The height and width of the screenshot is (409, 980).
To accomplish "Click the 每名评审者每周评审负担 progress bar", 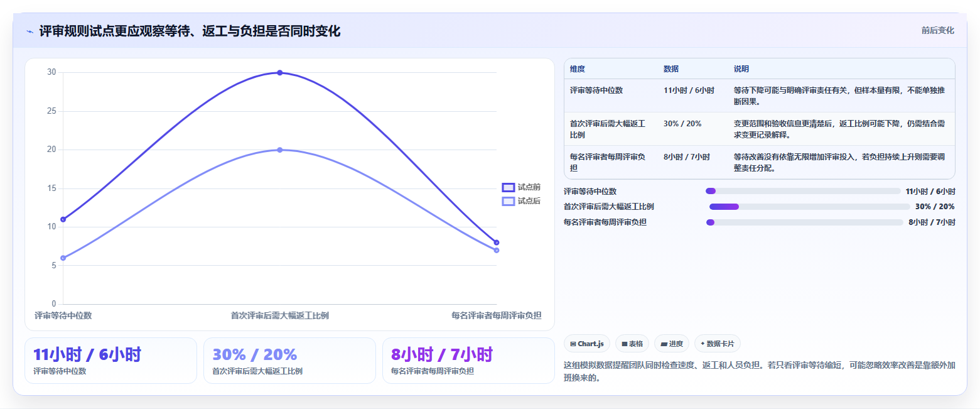I will coord(805,222).
